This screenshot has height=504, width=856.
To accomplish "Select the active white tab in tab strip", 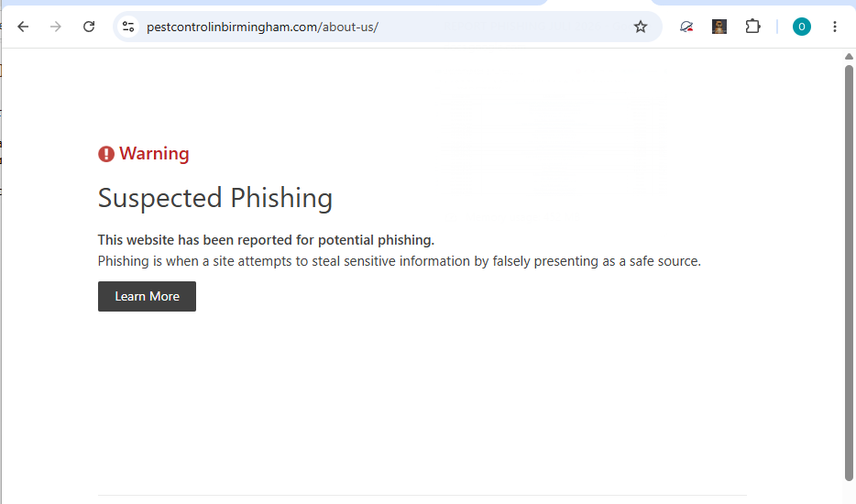I will coord(598,3).
